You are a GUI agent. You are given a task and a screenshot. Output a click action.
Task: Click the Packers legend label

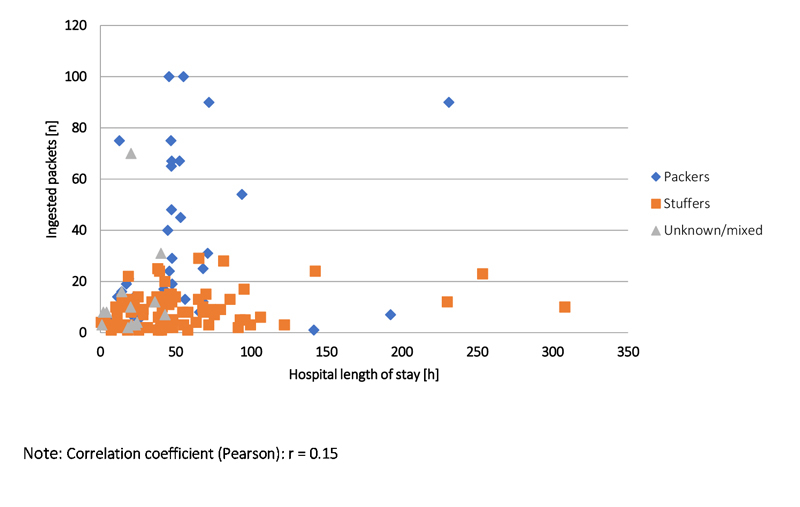coord(692,177)
